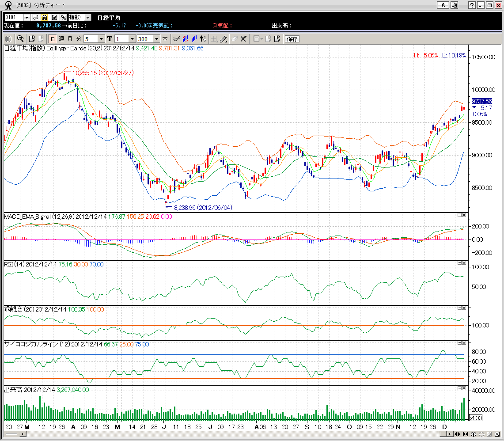The width and height of the screenshot is (504, 441).
Task: Click the up-down arrows icon in toolbar
Action: pos(203,39)
